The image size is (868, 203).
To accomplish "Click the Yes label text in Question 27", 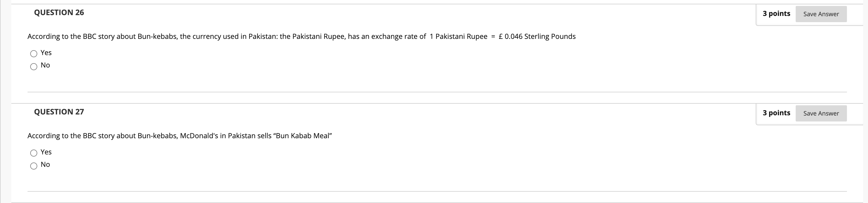I will pyautogui.click(x=46, y=152).
